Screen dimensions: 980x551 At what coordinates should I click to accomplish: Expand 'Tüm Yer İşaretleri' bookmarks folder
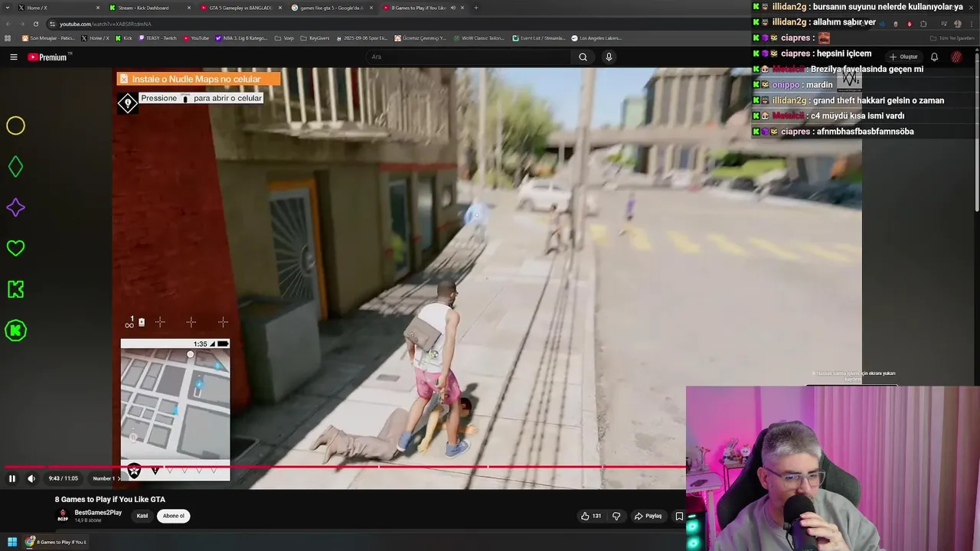(952, 37)
